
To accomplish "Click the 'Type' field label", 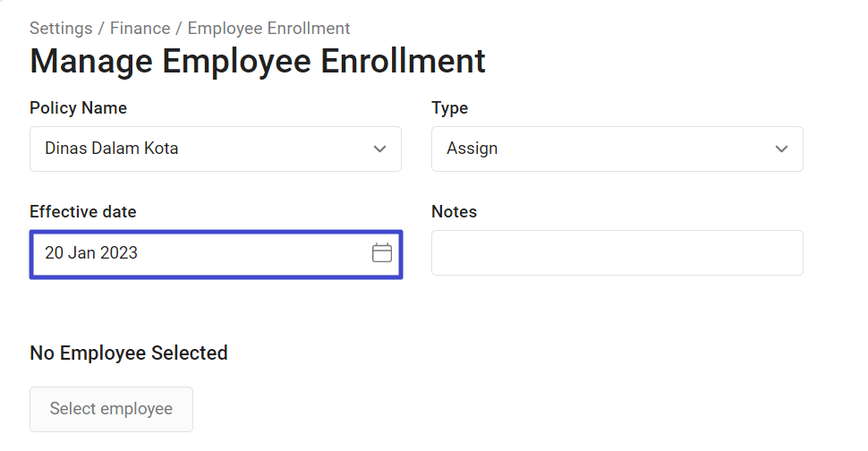I will pyautogui.click(x=449, y=108).
